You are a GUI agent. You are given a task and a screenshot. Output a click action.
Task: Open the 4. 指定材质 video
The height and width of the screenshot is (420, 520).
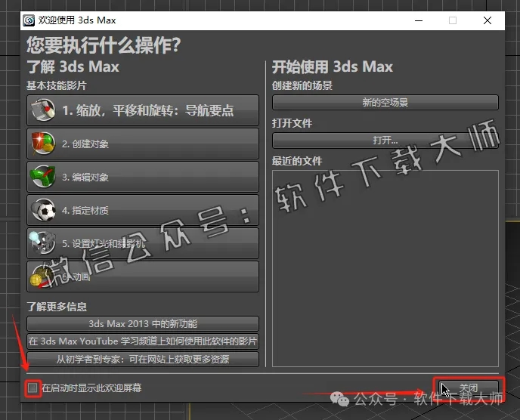[143, 210]
